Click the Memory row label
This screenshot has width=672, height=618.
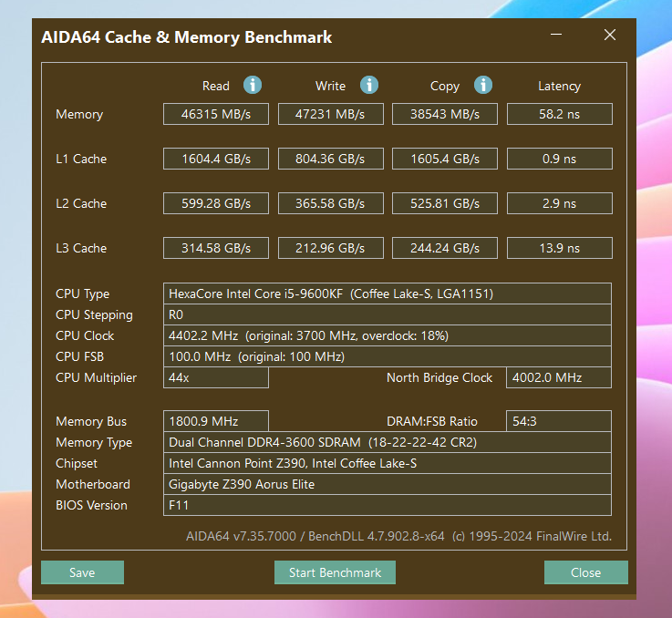coord(79,115)
